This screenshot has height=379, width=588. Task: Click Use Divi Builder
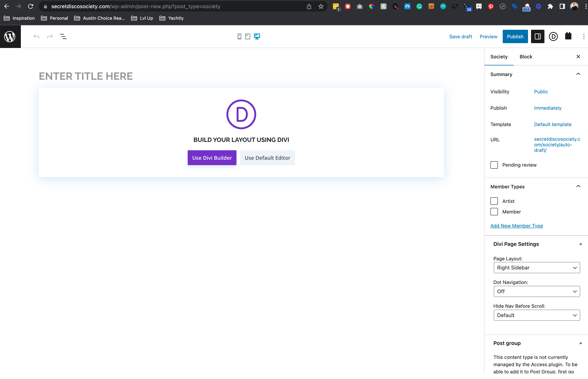212,158
